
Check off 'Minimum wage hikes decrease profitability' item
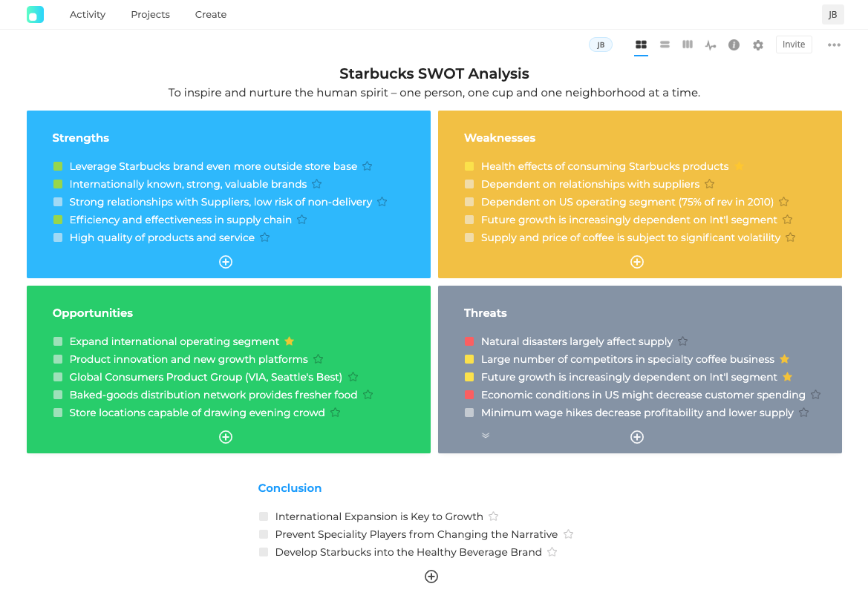tap(469, 413)
